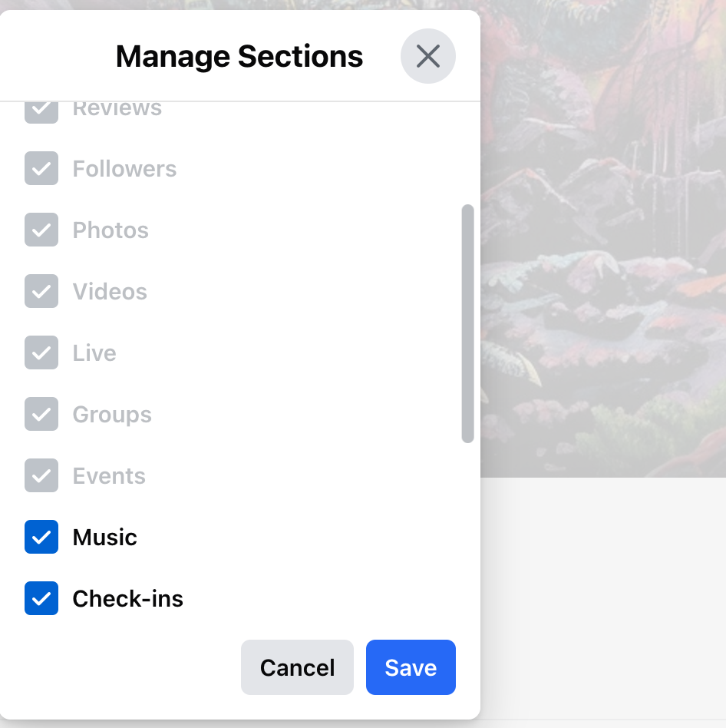Click the Followers section label

[x=124, y=168]
